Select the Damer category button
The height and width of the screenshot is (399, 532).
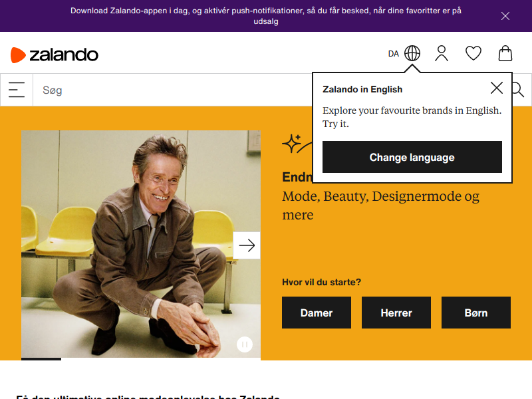(x=317, y=313)
